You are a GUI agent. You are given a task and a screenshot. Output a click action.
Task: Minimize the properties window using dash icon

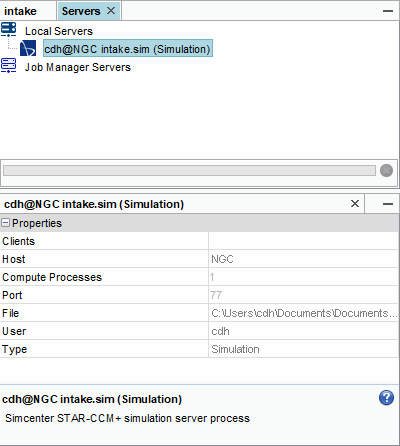pyautogui.click(x=388, y=204)
